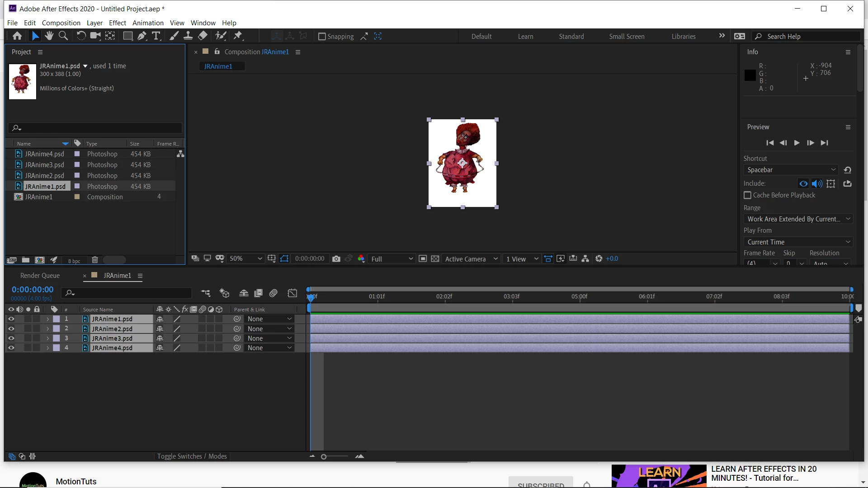
Task: Click the timeline zoom slider handle
Action: [x=324, y=457]
